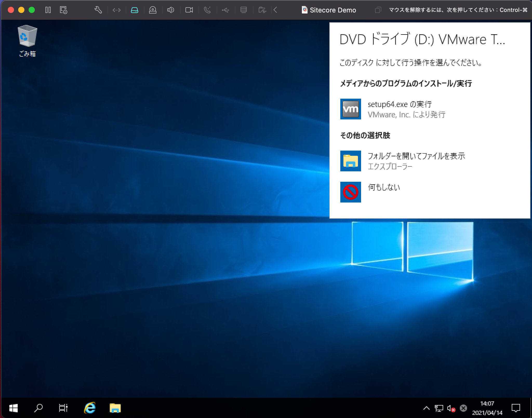This screenshot has height=418, width=532.
Task: Click the Show desktop sliver at taskbar end
Action: pyautogui.click(x=531, y=408)
